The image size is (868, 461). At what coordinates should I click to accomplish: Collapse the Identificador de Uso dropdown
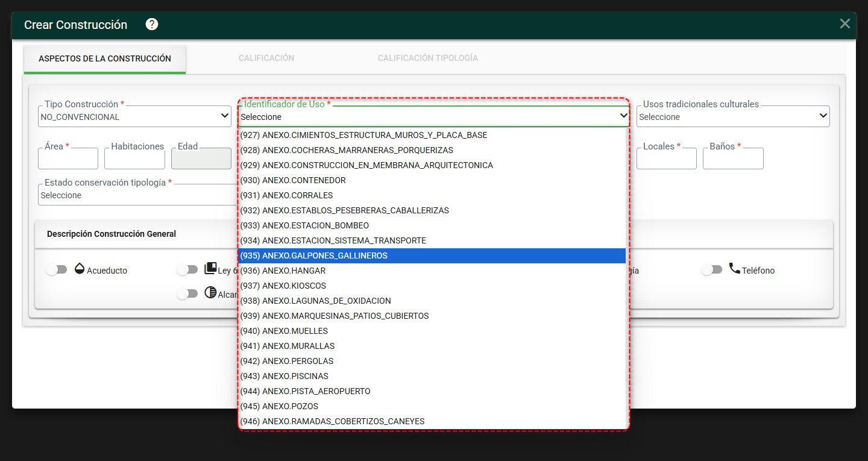[x=433, y=116]
